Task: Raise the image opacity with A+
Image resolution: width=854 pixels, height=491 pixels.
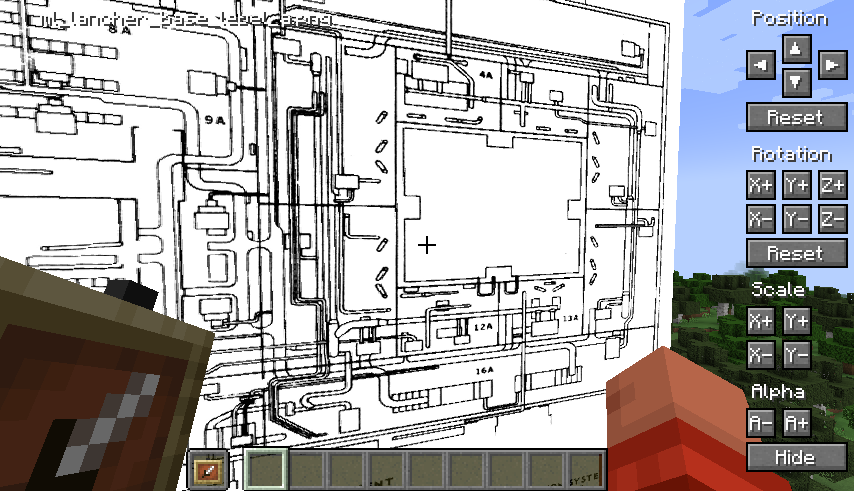Action: [x=796, y=423]
